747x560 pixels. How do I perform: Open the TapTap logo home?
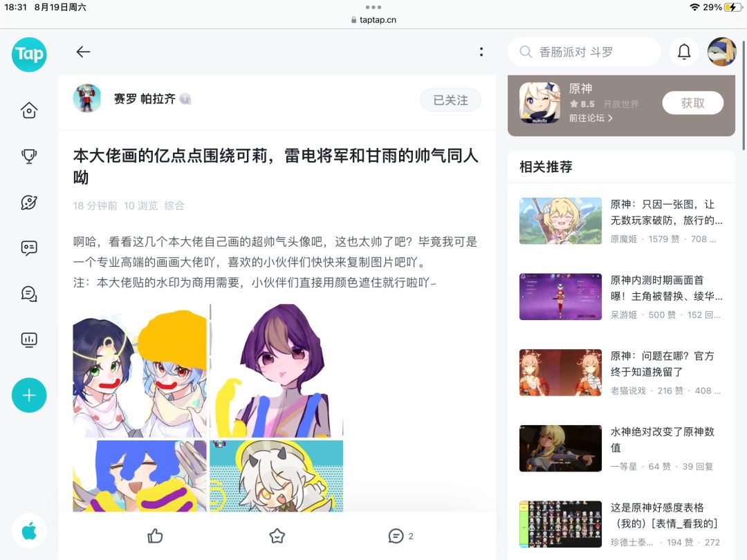pos(29,55)
